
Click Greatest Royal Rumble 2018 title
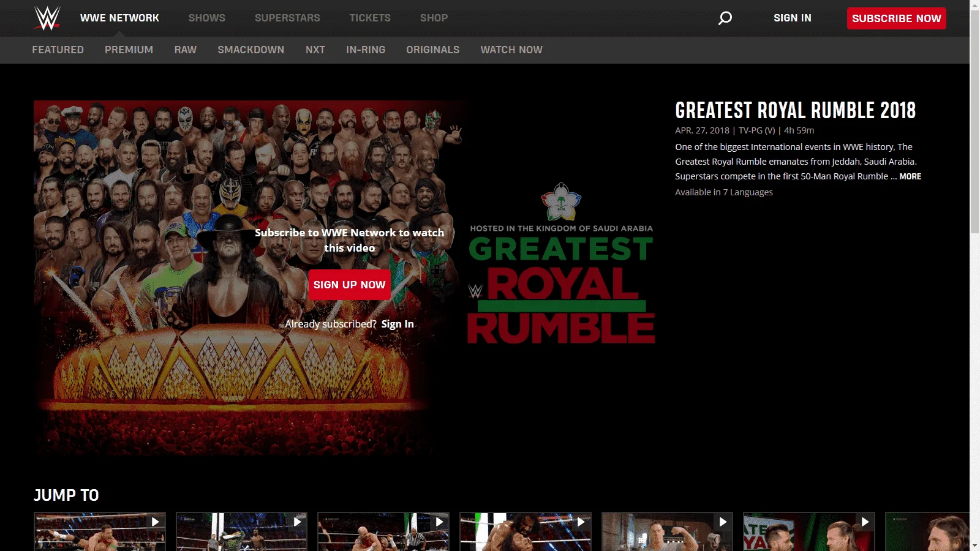point(795,111)
